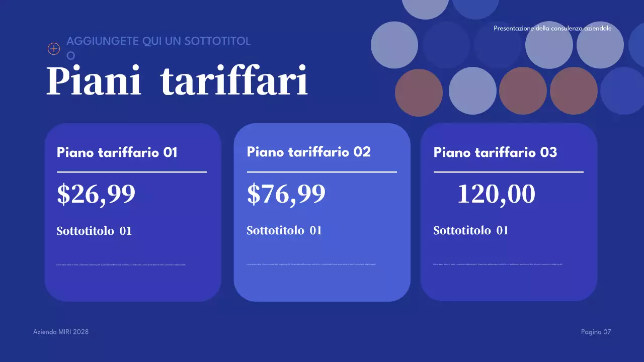
Task: Click the "Azienda MIRI 2028" footer text
Action: [61, 332]
